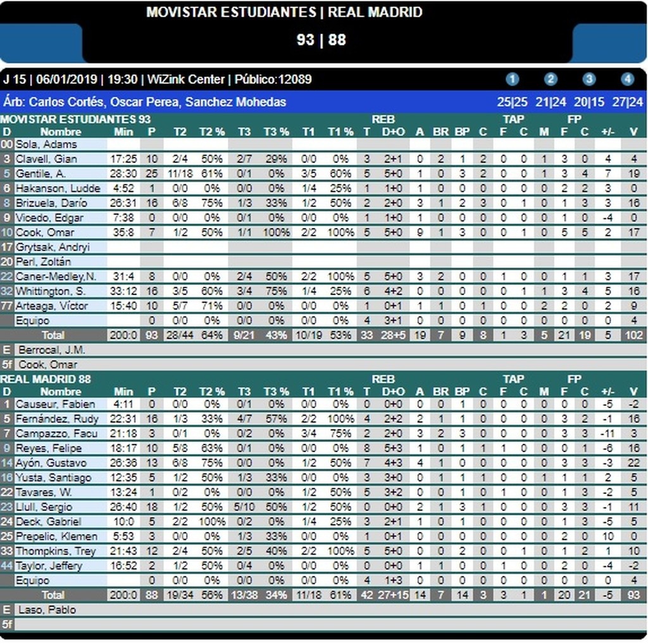Click the REAL MADRID 88 team header
This screenshot has height=644, width=648.
pyautogui.click(x=46, y=379)
